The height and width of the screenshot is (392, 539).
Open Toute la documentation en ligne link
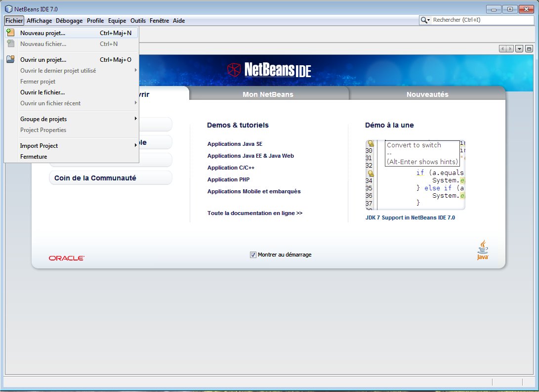click(255, 213)
